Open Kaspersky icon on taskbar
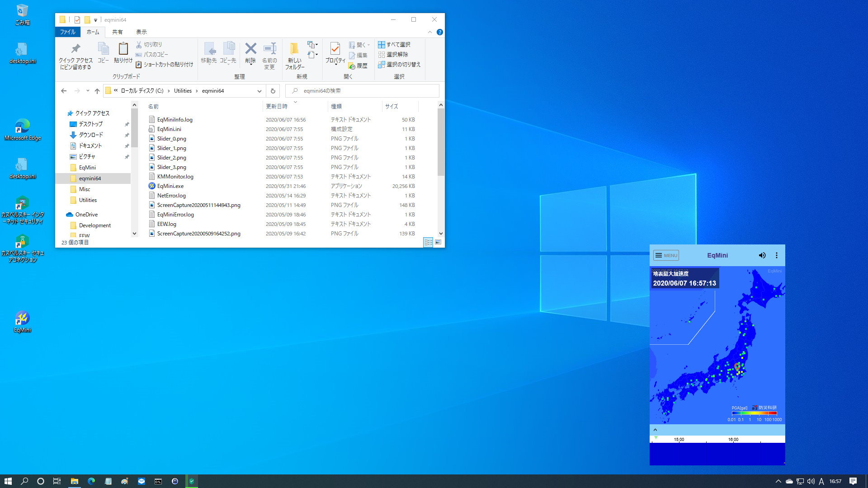Screen dimensions: 868x488 pyautogui.click(x=192, y=481)
